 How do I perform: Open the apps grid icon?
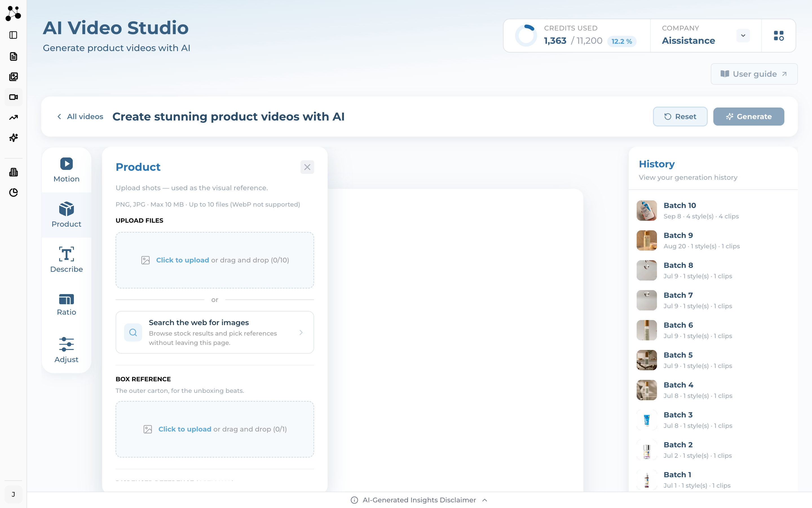click(x=778, y=36)
